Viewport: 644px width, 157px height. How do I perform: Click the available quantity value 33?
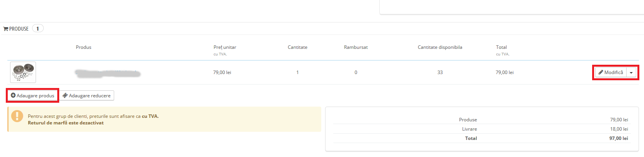[440, 72]
